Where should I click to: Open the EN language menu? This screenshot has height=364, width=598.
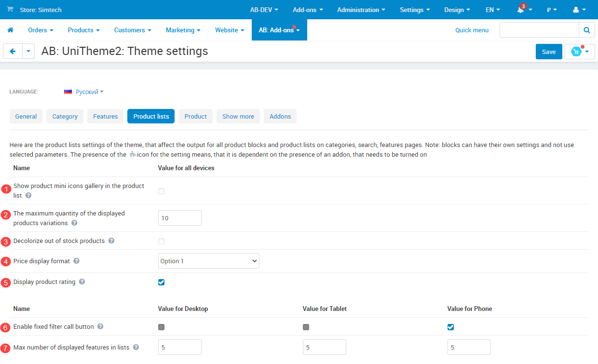[x=492, y=10]
